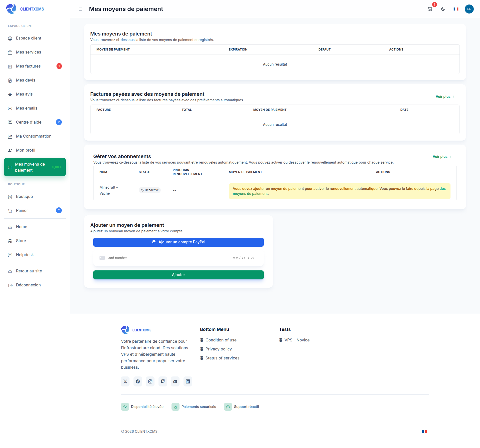Image resolution: width=480 pixels, height=448 pixels.
Task: Open Condition of use footer link
Action: click(218, 340)
